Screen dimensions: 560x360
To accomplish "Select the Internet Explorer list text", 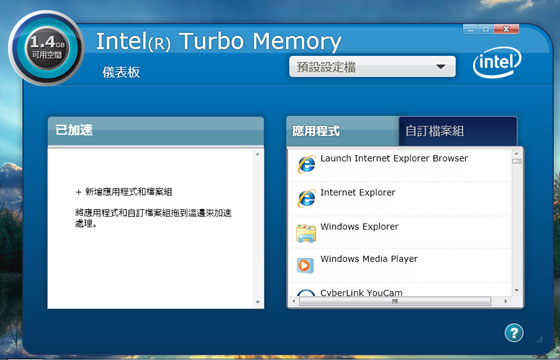I will pyautogui.click(x=358, y=192).
